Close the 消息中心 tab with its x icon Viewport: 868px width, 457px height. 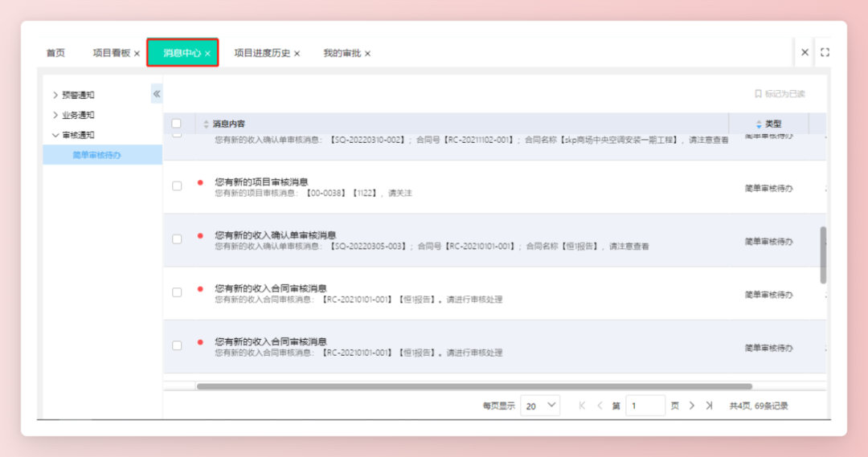tap(207, 54)
